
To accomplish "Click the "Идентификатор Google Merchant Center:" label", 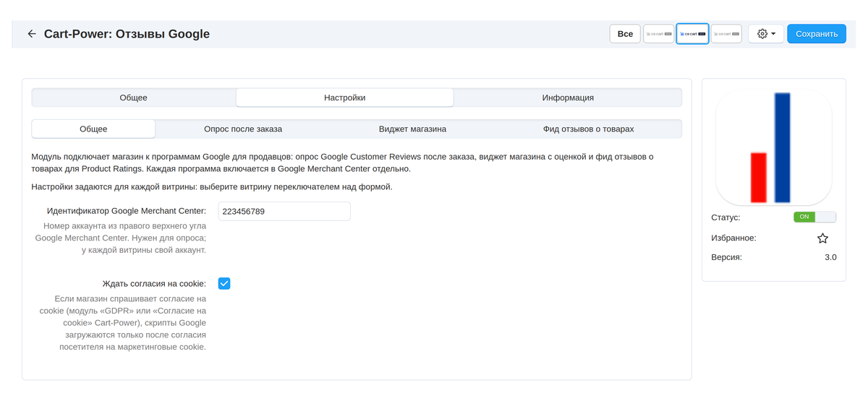I will [x=127, y=211].
